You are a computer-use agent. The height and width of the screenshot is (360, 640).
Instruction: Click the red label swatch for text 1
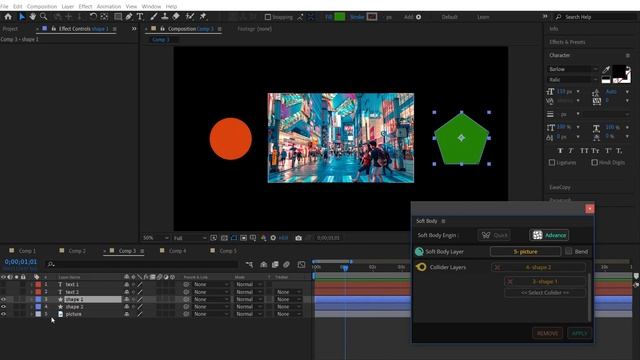(x=38, y=284)
